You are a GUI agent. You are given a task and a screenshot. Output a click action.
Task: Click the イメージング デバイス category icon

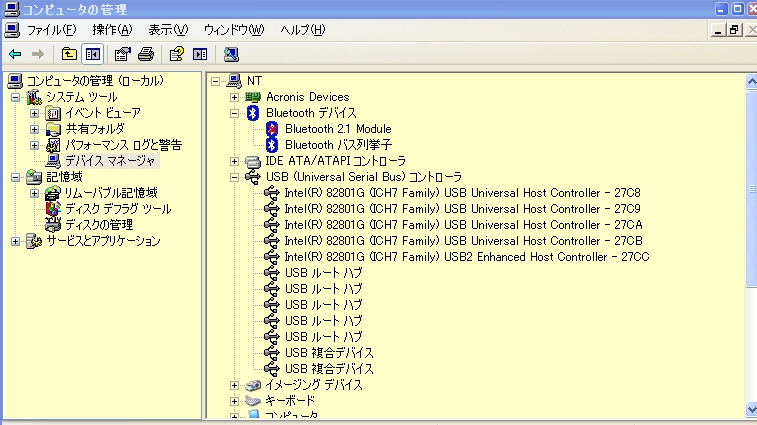pyautogui.click(x=252, y=385)
